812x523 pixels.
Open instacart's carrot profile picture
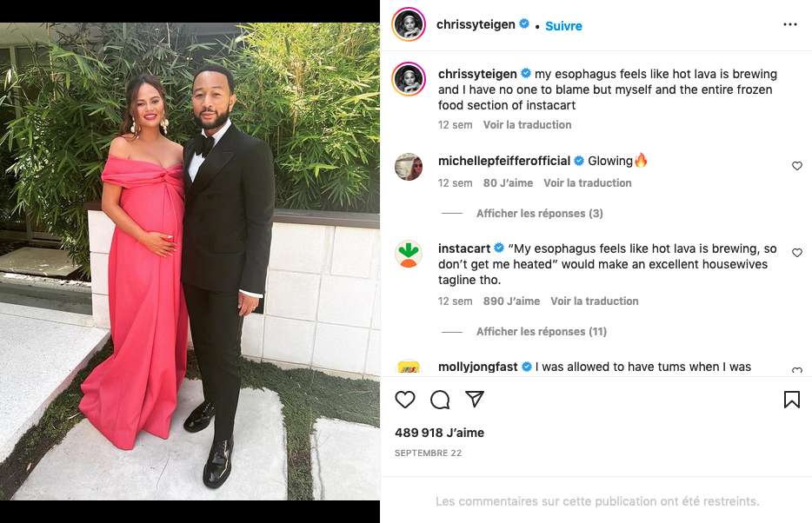click(409, 254)
